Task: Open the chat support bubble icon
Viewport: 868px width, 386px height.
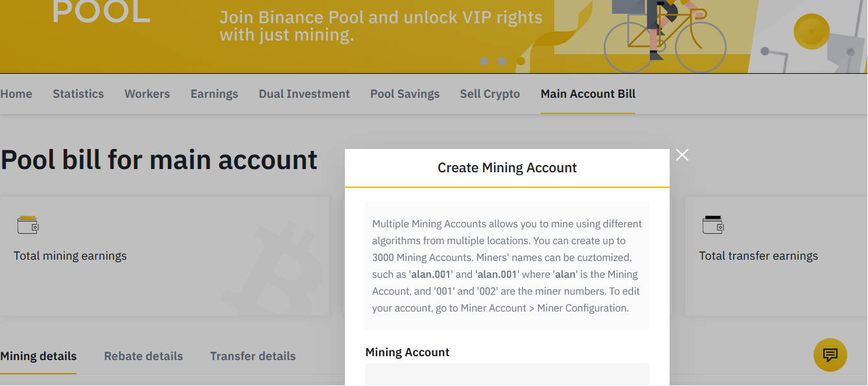Action: point(830,355)
